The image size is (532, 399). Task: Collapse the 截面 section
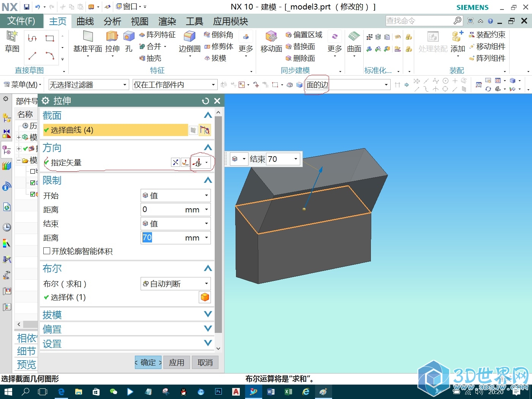click(208, 115)
